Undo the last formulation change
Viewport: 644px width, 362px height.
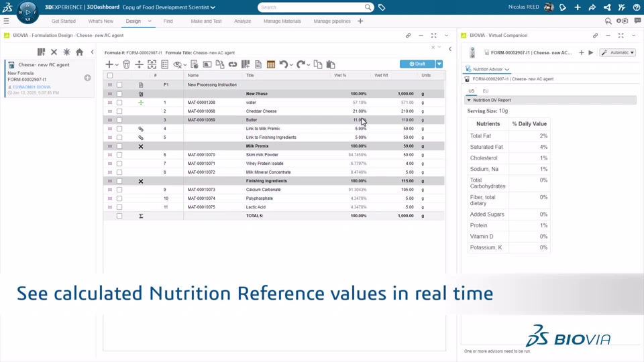click(283, 64)
